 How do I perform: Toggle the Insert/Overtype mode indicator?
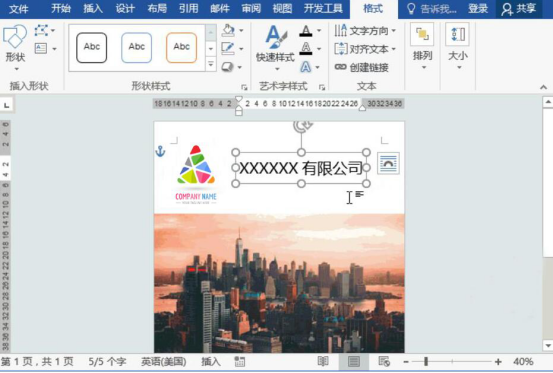pos(211,362)
